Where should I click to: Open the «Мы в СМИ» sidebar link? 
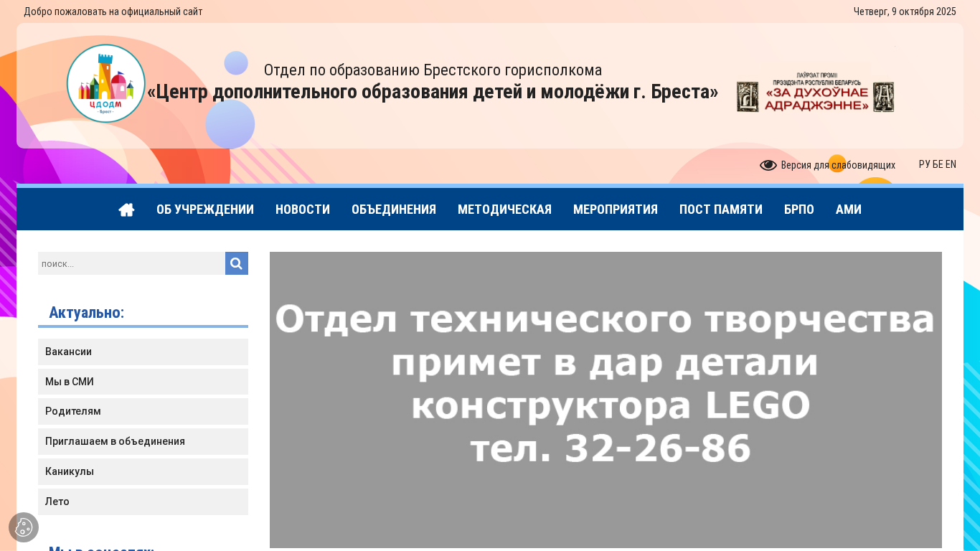[x=143, y=382]
